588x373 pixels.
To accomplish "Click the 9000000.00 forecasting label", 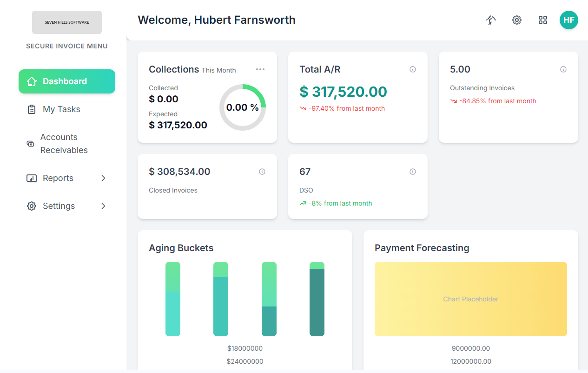I will click(x=471, y=348).
